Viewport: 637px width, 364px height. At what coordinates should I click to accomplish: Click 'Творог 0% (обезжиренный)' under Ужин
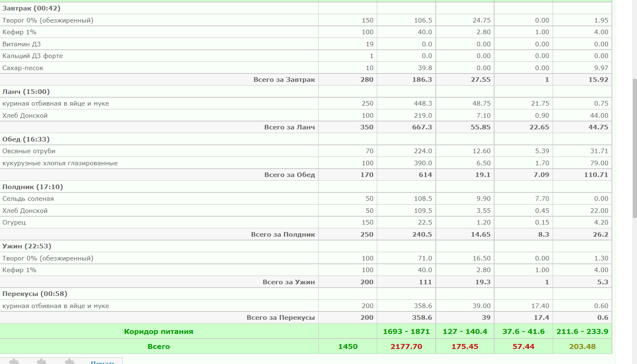pyautogui.click(x=48, y=258)
